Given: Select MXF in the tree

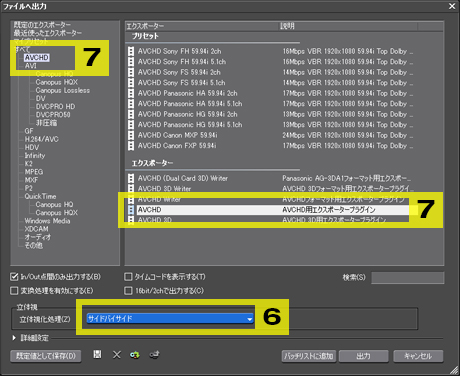Looking at the screenshot, I should click(31, 180).
